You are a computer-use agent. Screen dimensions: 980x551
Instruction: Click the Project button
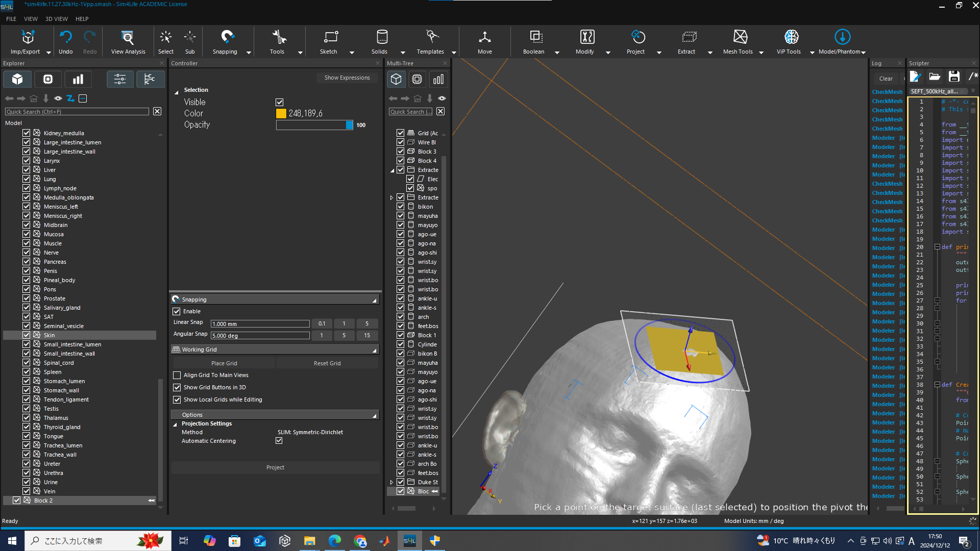tap(275, 467)
